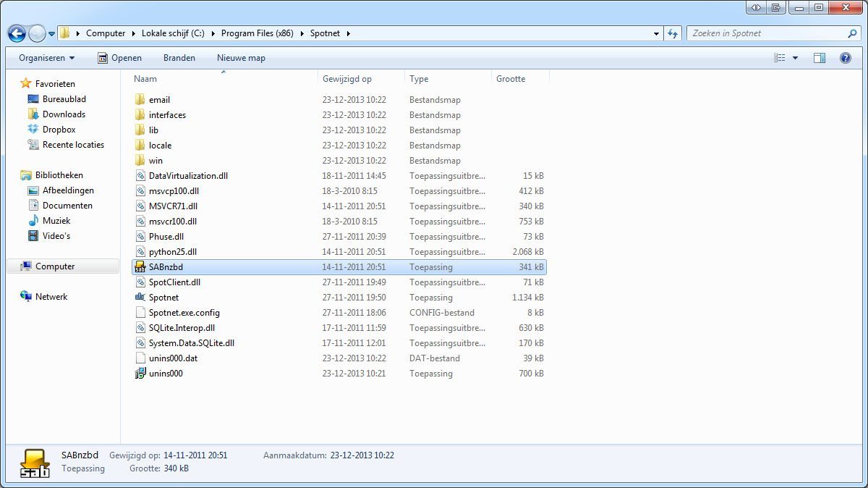
Task: Select the SpotClient.dll file icon
Action: [x=140, y=282]
